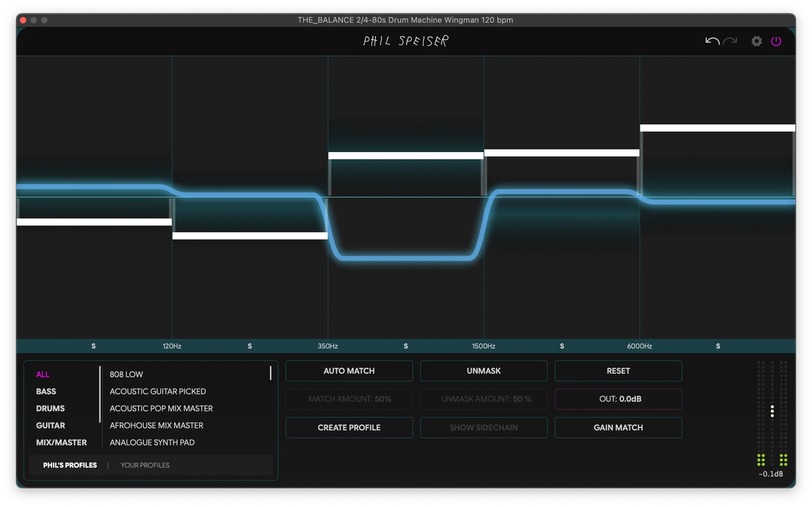Viewport: 812px width, 507px height.
Task: Run AUTO MATCH
Action: [349, 371]
